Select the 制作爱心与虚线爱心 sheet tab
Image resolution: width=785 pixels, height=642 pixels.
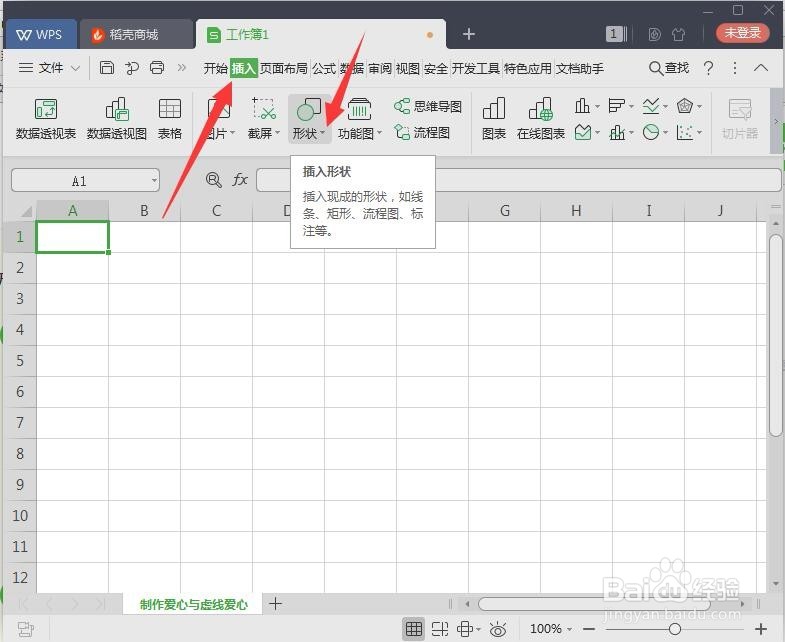click(x=194, y=604)
